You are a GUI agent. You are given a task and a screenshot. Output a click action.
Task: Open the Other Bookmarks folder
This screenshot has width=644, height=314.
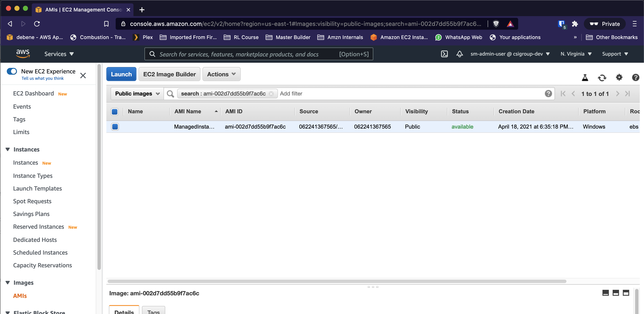tap(612, 37)
